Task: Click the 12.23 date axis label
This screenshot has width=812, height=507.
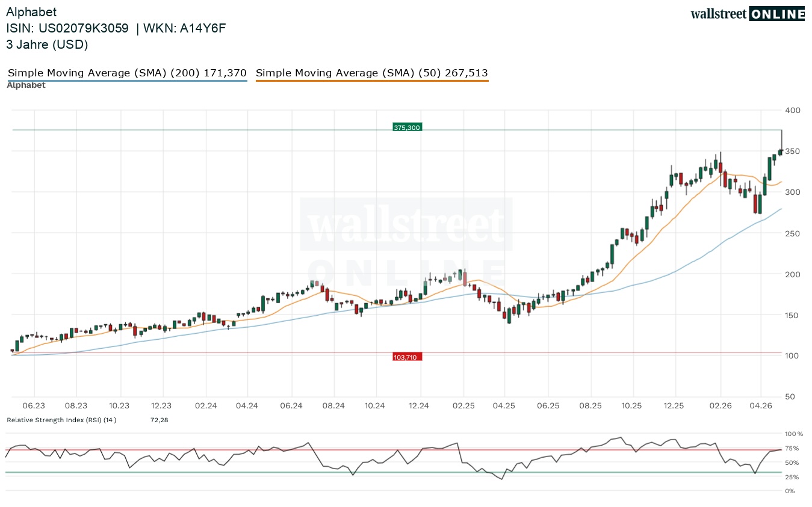Action: (161, 406)
